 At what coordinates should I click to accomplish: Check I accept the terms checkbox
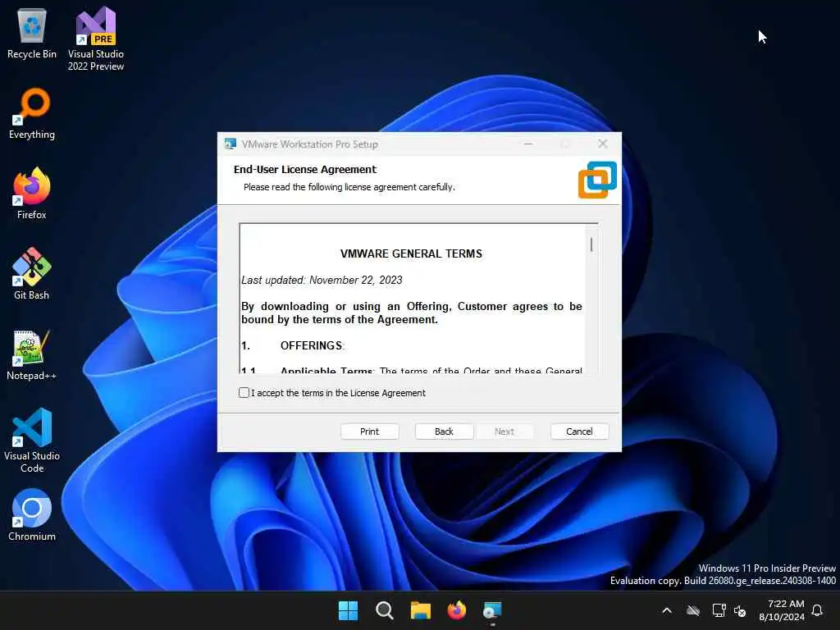[244, 393]
